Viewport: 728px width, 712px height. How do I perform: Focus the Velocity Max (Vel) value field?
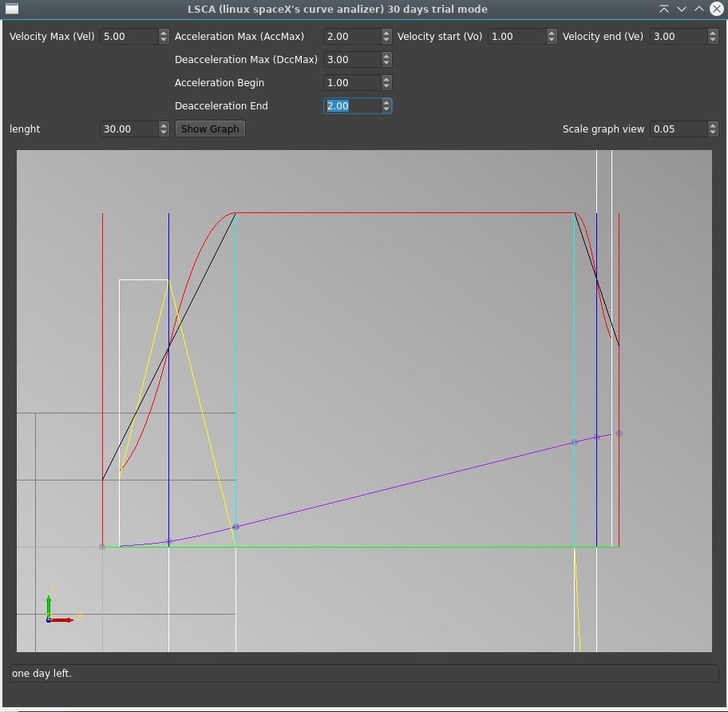tap(129, 36)
